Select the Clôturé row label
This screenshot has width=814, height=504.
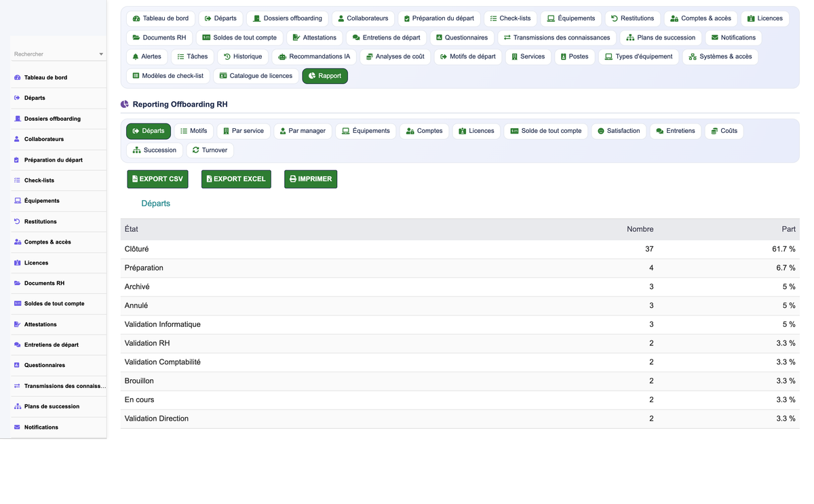click(x=136, y=249)
